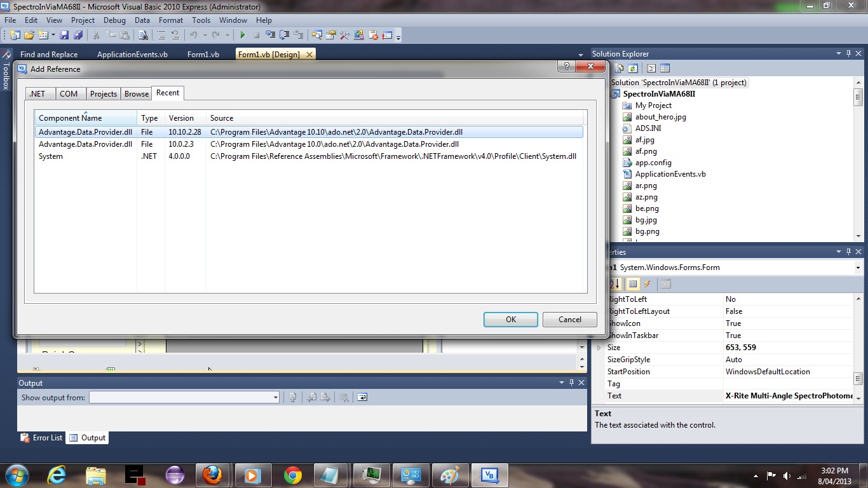Switch to the Form1.vb code tab
The image size is (868, 488).
203,55
